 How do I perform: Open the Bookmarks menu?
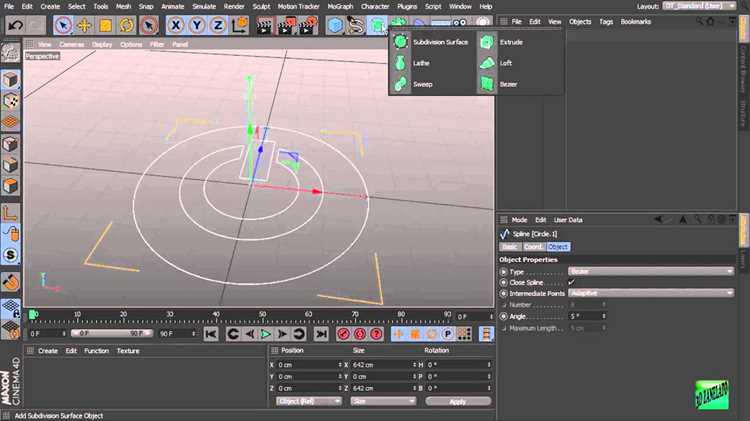click(636, 22)
